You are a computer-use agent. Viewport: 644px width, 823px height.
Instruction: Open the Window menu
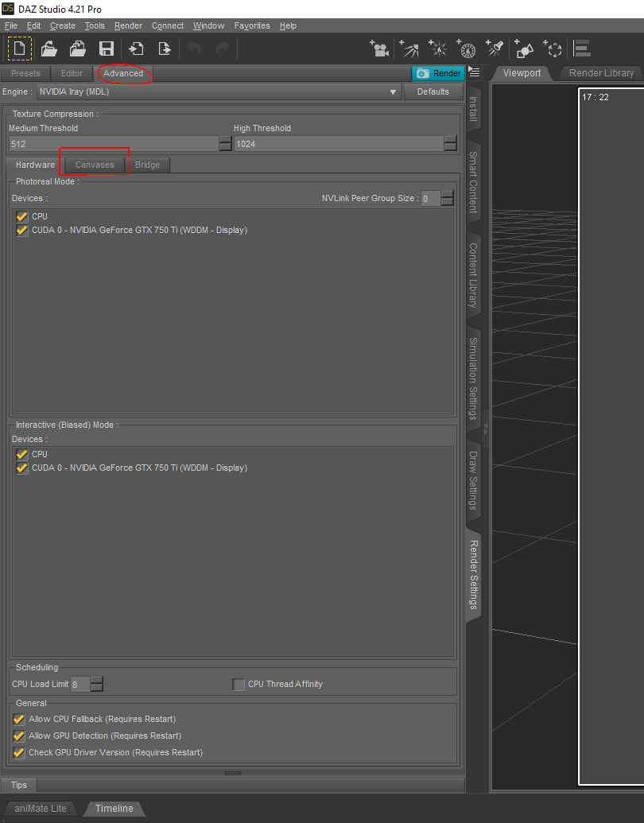point(208,25)
